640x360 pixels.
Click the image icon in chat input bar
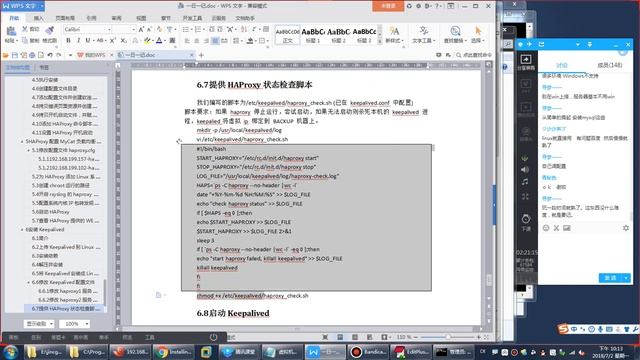point(567,228)
